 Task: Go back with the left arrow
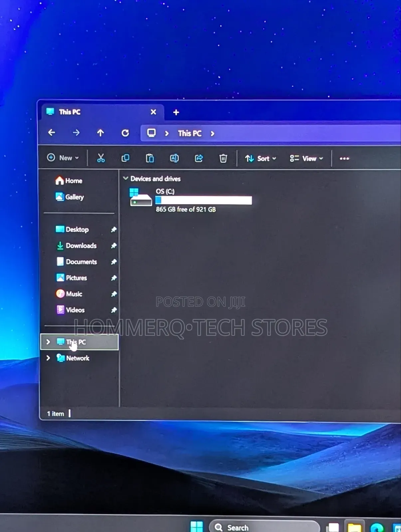click(52, 133)
